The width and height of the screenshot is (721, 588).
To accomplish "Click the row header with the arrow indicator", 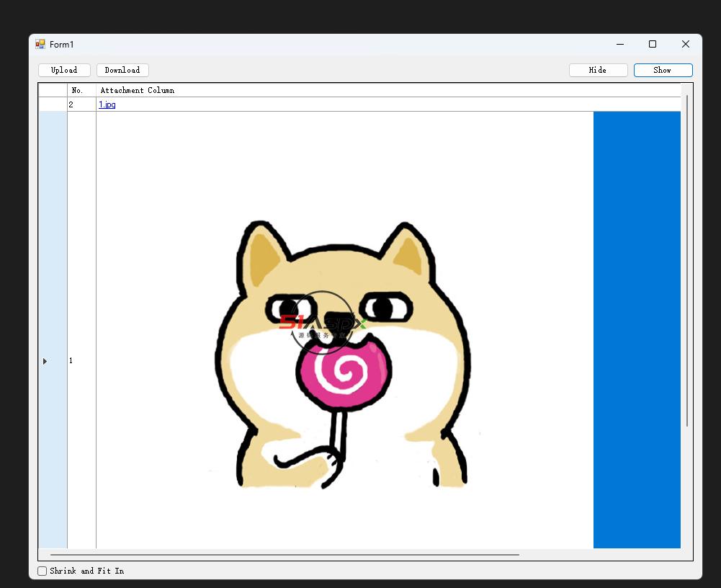I will tap(53, 360).
